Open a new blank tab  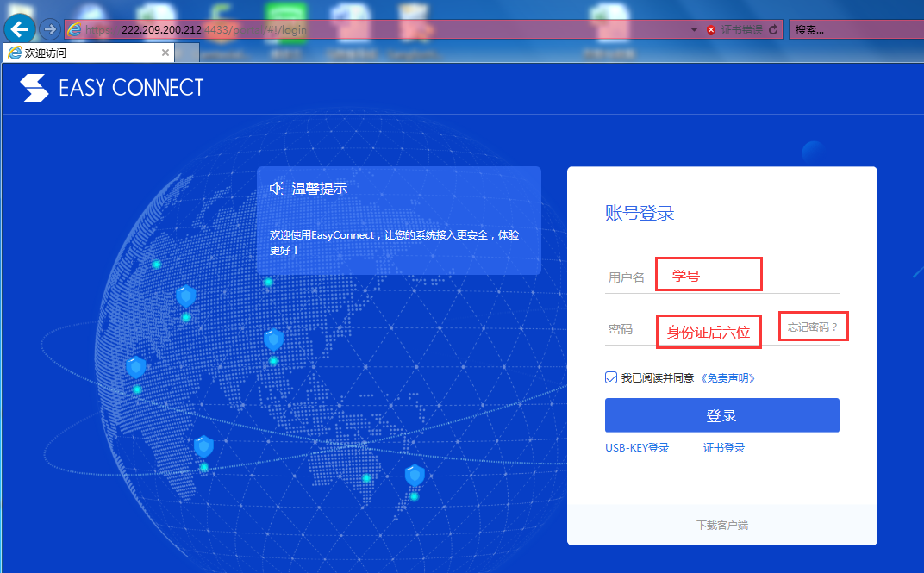187,53
